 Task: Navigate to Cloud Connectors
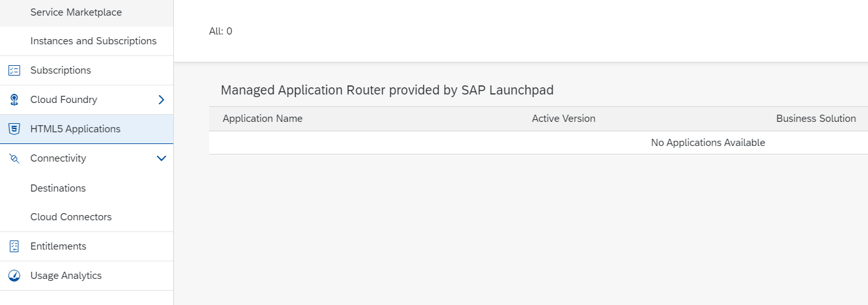tap(71, 217)
